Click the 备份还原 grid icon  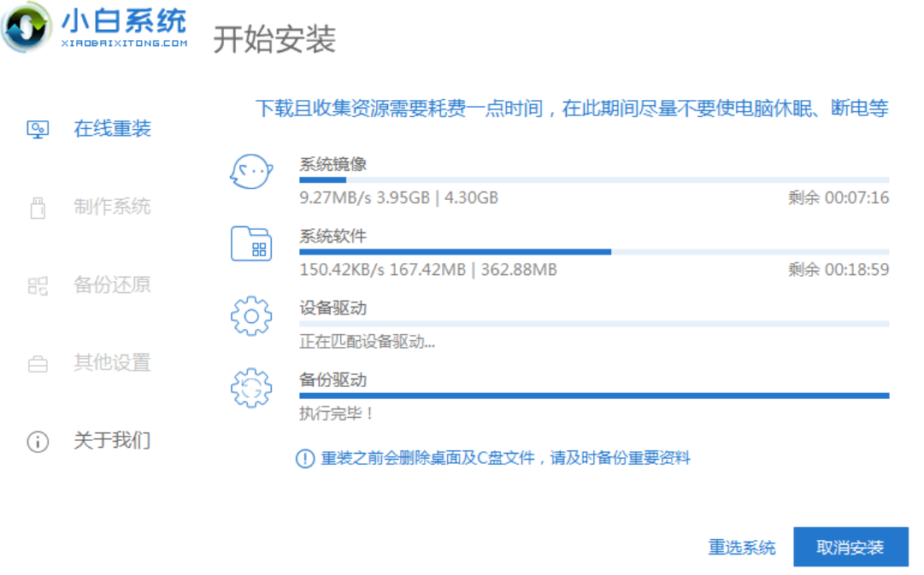pos(38,286)
